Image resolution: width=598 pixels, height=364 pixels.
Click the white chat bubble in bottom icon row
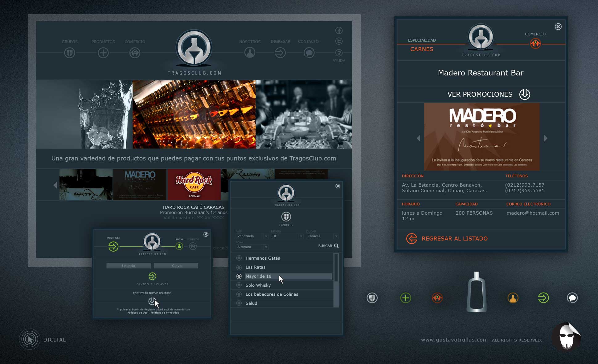[572, 298]
